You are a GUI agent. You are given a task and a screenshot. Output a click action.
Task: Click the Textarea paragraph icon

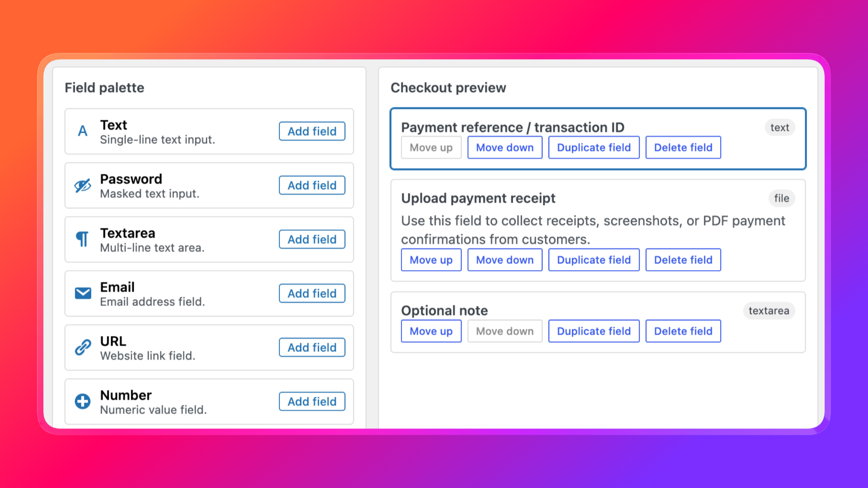pyautogui.click(x=83, y=239)
